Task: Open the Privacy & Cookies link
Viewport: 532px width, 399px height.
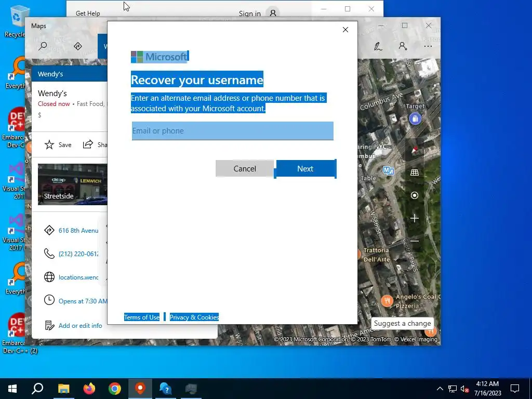Action: coord(194,317)
